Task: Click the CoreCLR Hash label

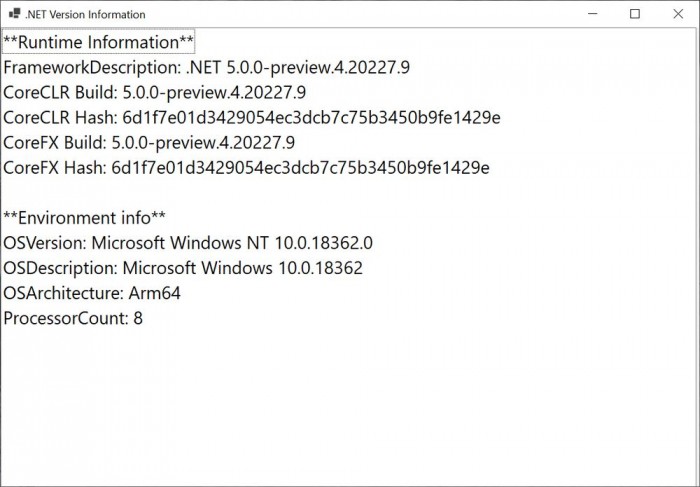Action: tap(59, 118)
